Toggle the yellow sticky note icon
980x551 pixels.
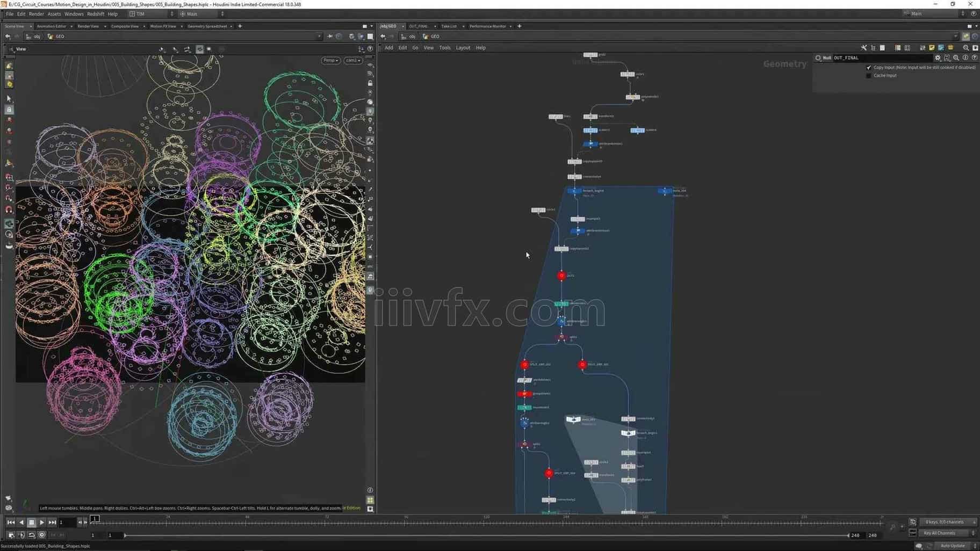pyautogui.click(x=932, y=48)
